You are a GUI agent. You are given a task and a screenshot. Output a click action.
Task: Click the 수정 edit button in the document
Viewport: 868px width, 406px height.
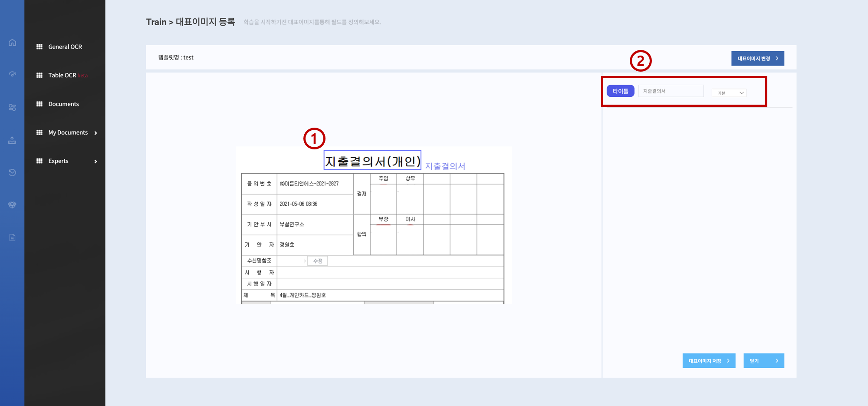(318, 261)
